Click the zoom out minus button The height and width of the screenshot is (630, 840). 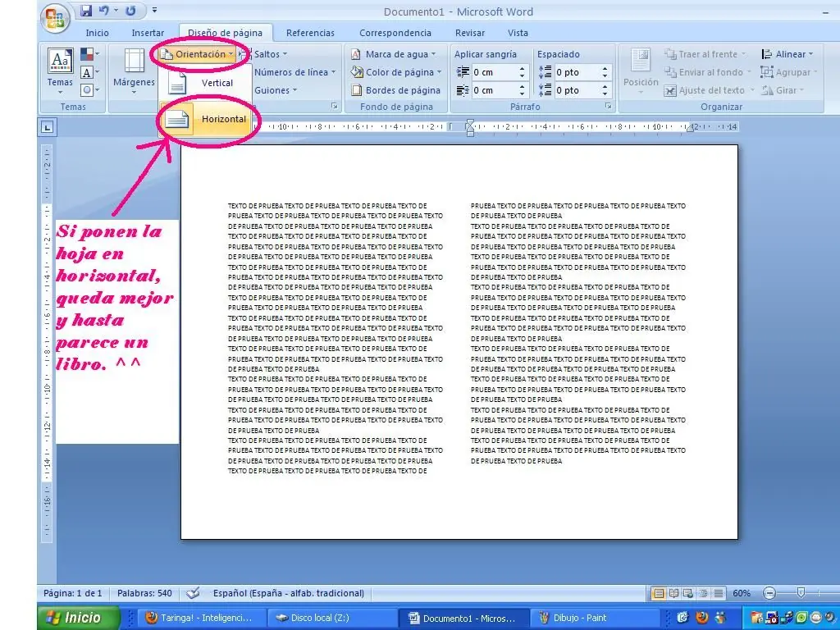pos(769,593)
